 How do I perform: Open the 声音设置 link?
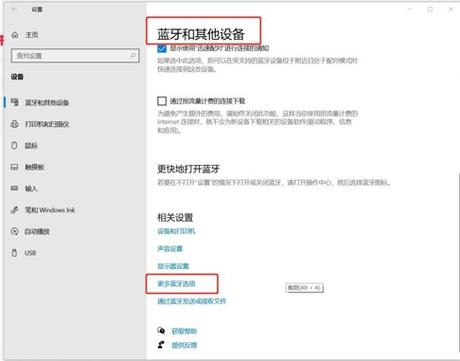point(170,248)
